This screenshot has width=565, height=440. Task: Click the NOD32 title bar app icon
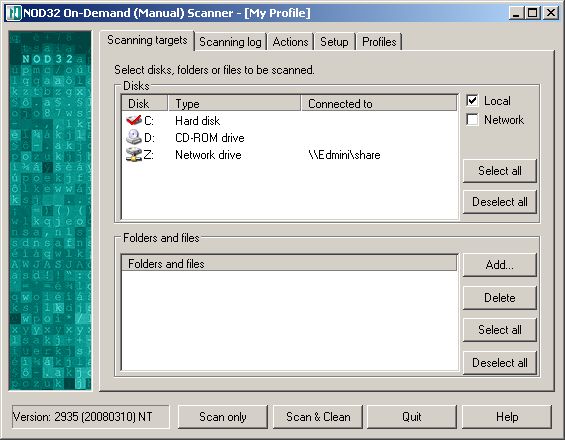pos(14,13)
